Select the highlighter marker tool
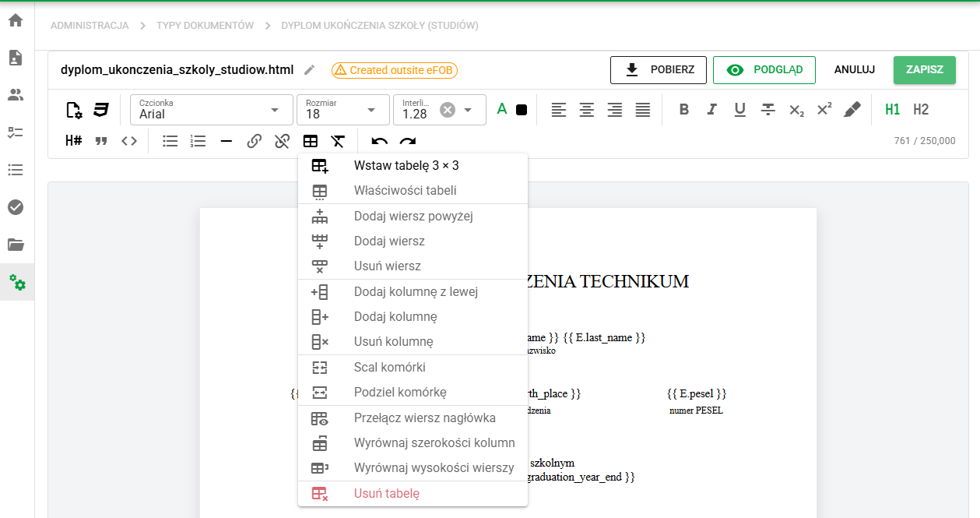 pos(852,110)
